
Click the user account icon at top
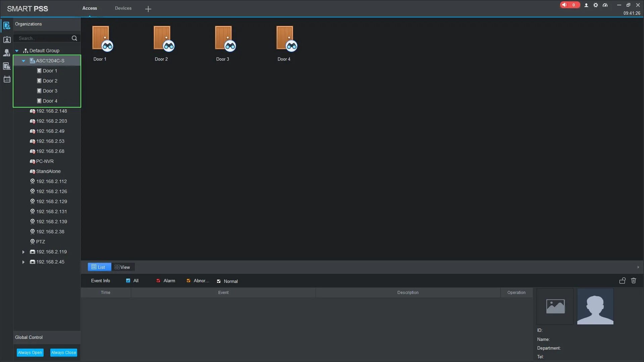click(586, 5)
